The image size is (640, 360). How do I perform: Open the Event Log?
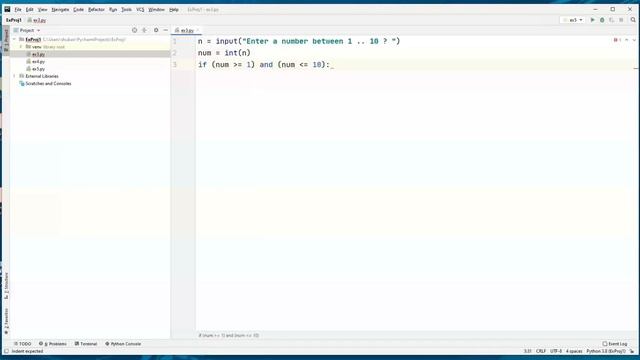click(615, 344)
